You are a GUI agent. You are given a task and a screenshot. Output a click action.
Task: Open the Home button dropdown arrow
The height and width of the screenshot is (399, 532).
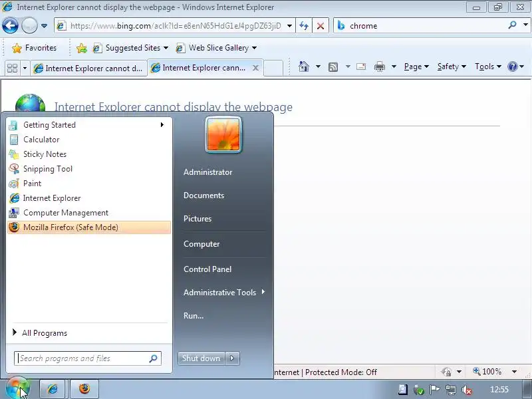(x=318, y=66)
